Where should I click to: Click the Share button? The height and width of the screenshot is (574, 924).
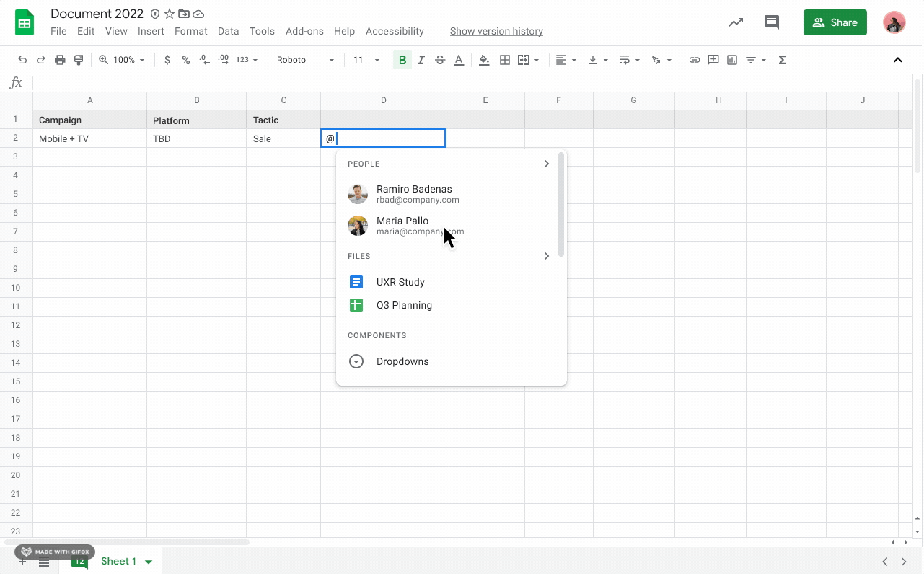coord(835,22)
